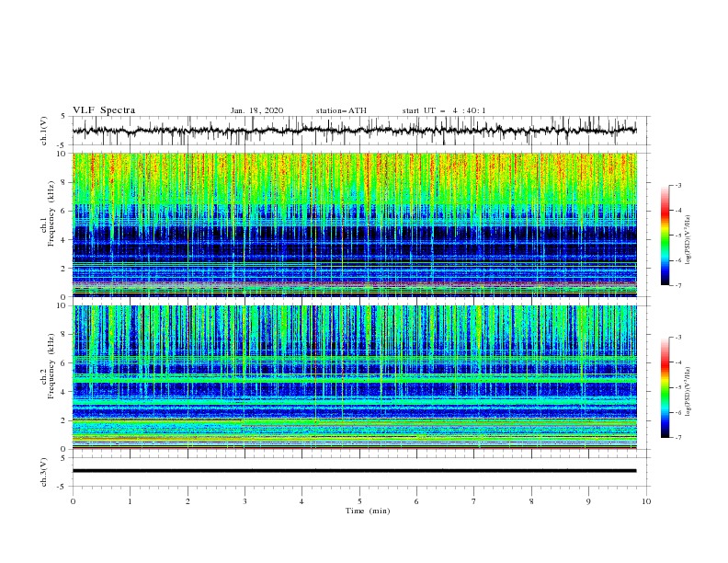The height and width of the screenshot is (563, 728).
Task: Click the "8" minute tick on time axis
Action: coord(531,501)
